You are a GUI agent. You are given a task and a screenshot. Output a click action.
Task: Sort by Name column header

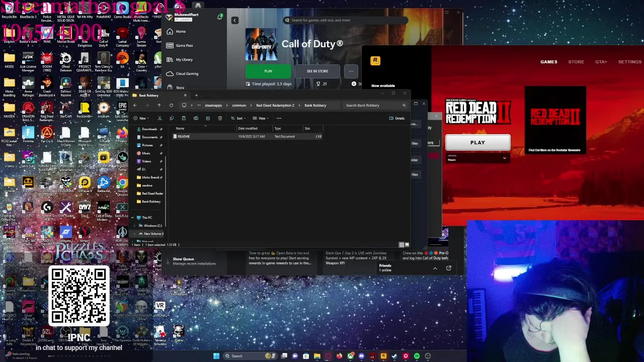(180, 128)
